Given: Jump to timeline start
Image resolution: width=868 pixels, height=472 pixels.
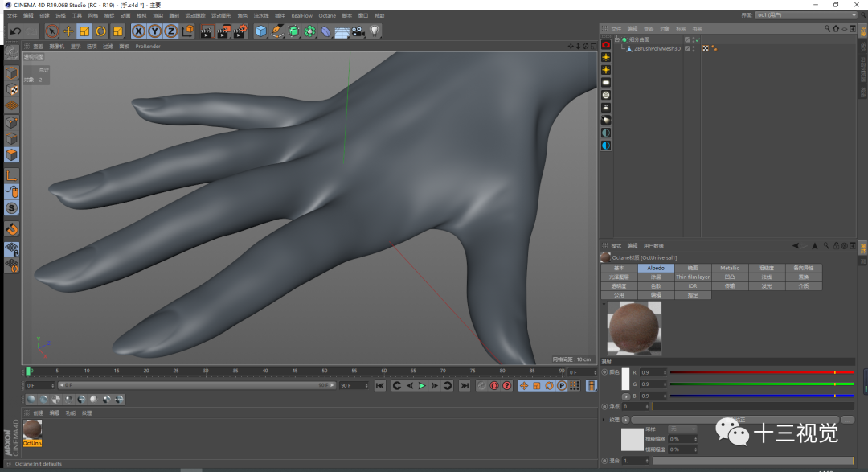Looking at the screenshot, I should [x=379, y=386].
